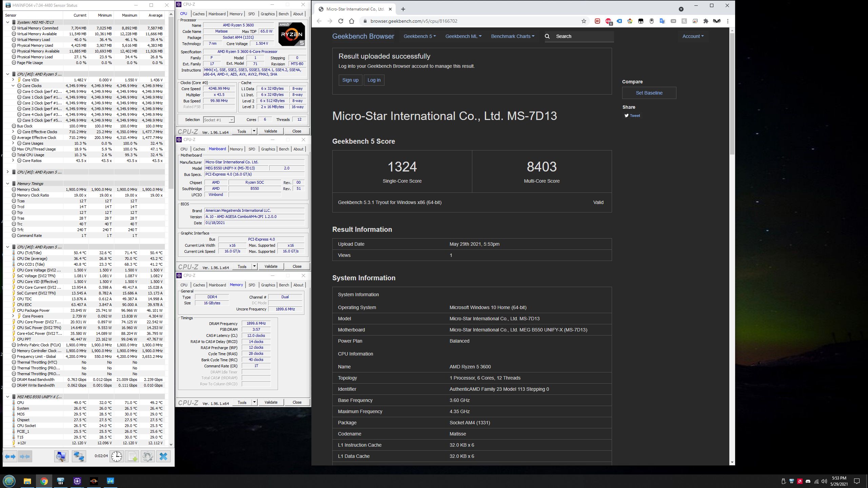Go to Chrome home page icon

coord(352,21)
